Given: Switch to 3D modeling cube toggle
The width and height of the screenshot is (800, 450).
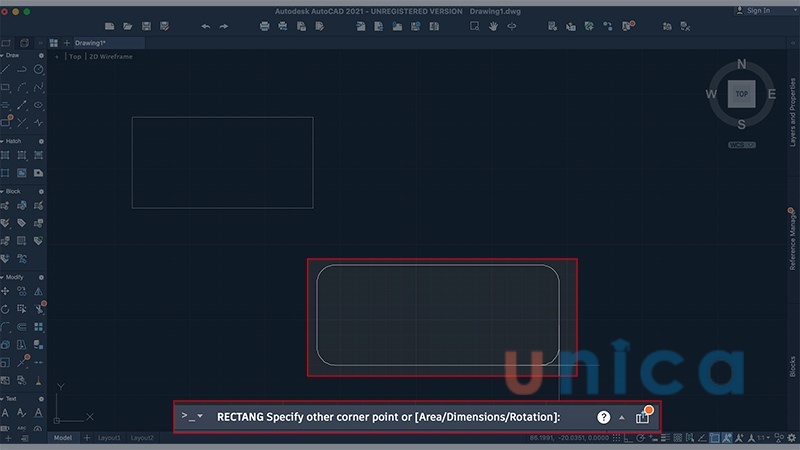Looking at the screenshot, I should click(24, 43).
